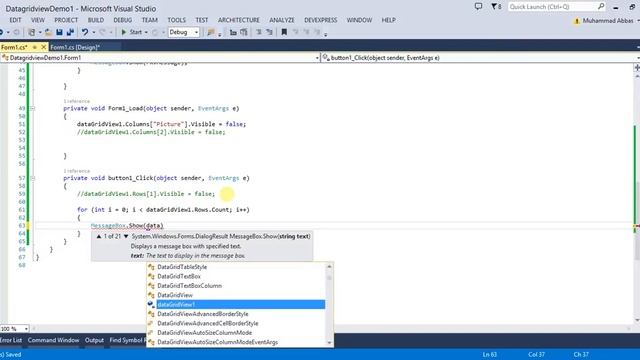Open the TOOLS menu
This screenshot has width=640, height=360.
pyautogui.click(x=176, y=20)
